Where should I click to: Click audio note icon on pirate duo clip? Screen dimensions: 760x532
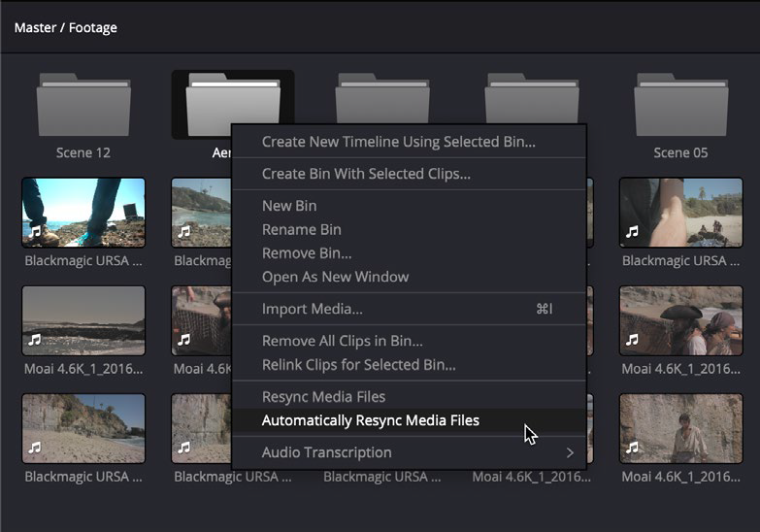coord(633,340)
